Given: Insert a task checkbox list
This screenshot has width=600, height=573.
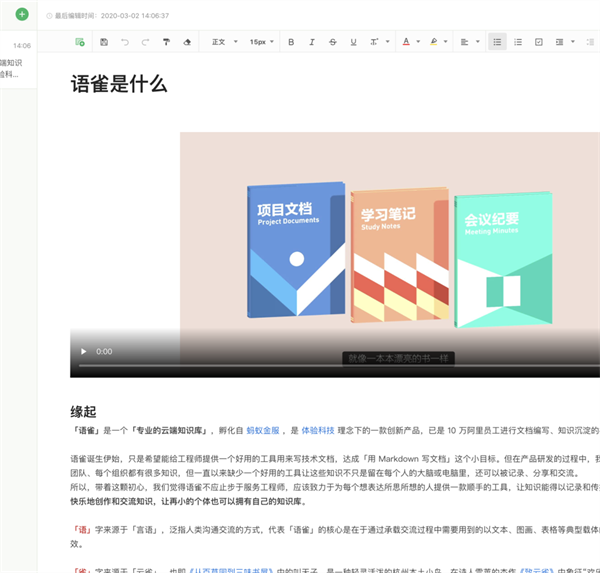Looking at the screenshot, I should [538, 42].
